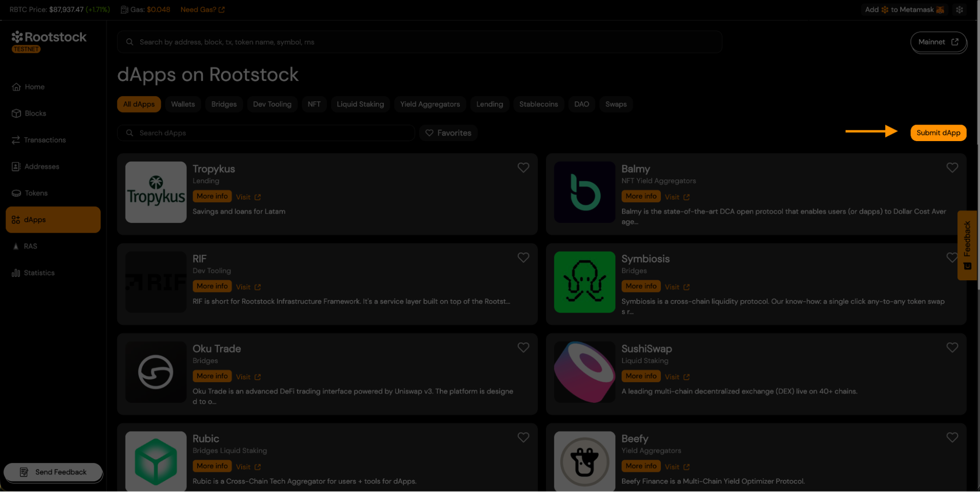Viewport: 980px width, 492px height.
Task: Visit the Oku Trade external link
Action: (248, 377)
